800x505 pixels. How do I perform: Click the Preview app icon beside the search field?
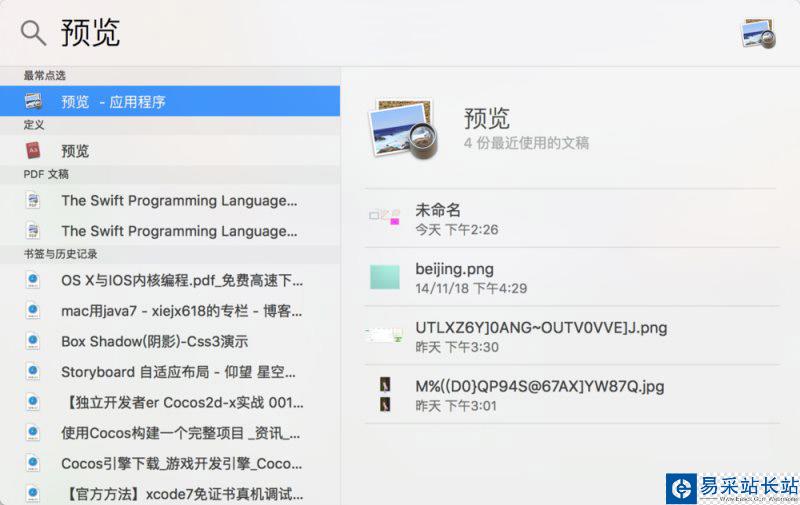[x=758, y=34]
